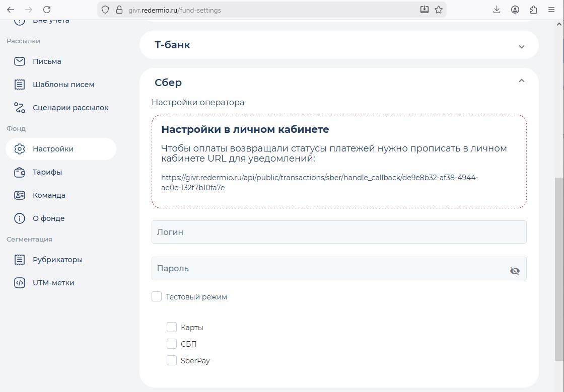Image resolution: width=564 pixels, height=392 pixels.
Task: Click the scrollbar up arrow
Action: [559, 25]
